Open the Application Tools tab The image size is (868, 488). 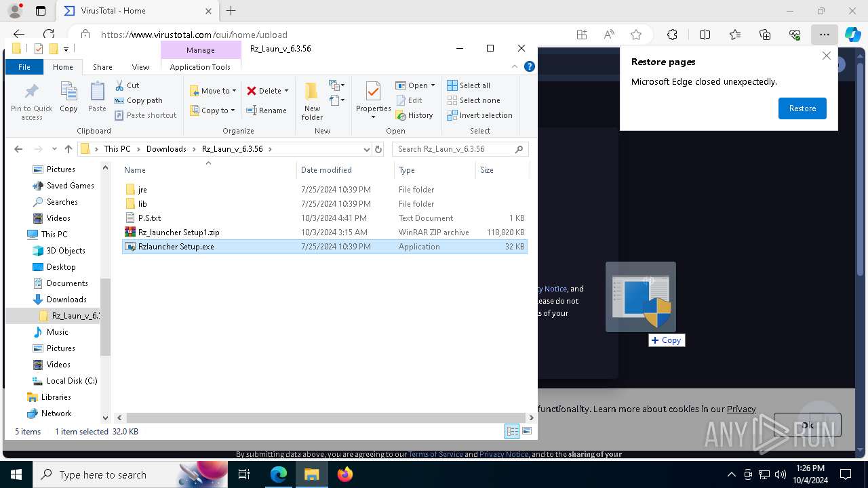200,66
